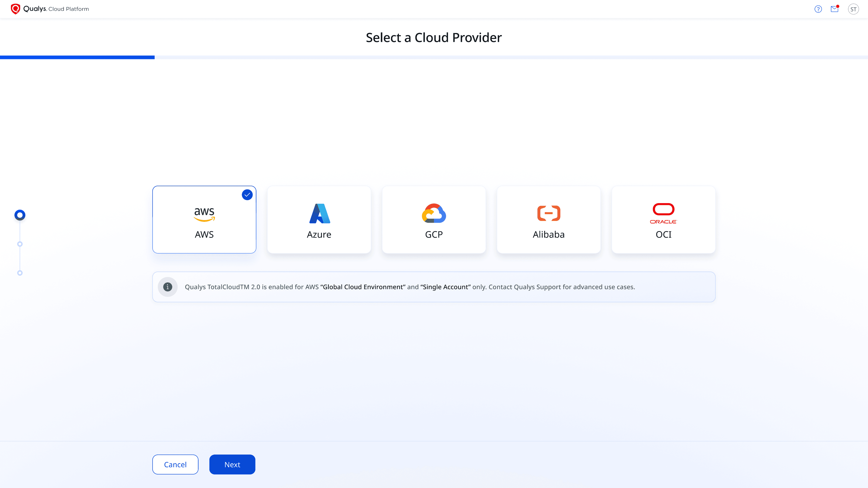Select the Azure card label

point(319,235)
